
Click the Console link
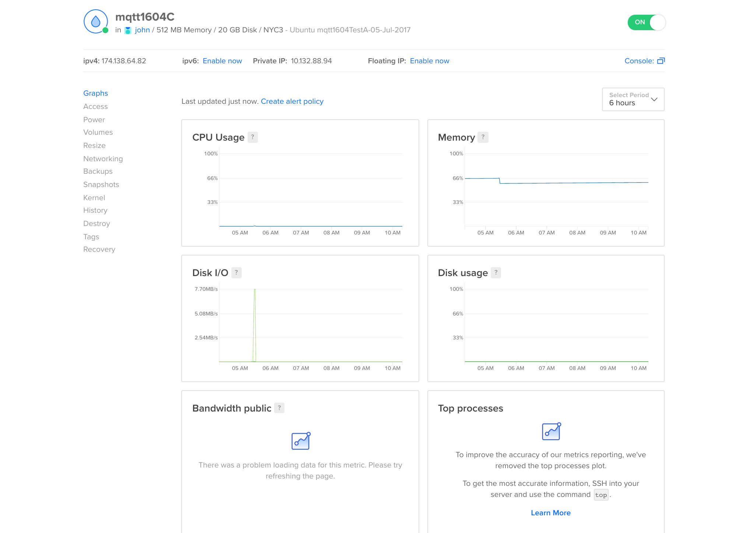(639, 61)
